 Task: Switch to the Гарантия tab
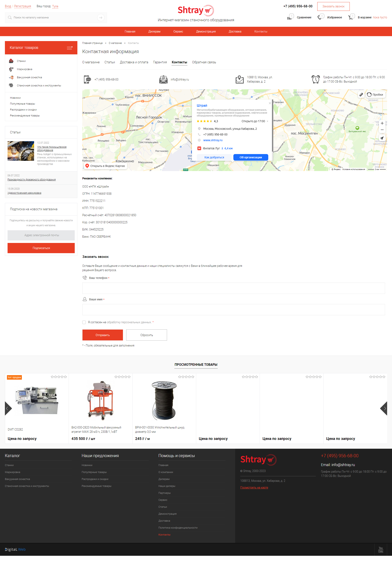pos(160,62)
